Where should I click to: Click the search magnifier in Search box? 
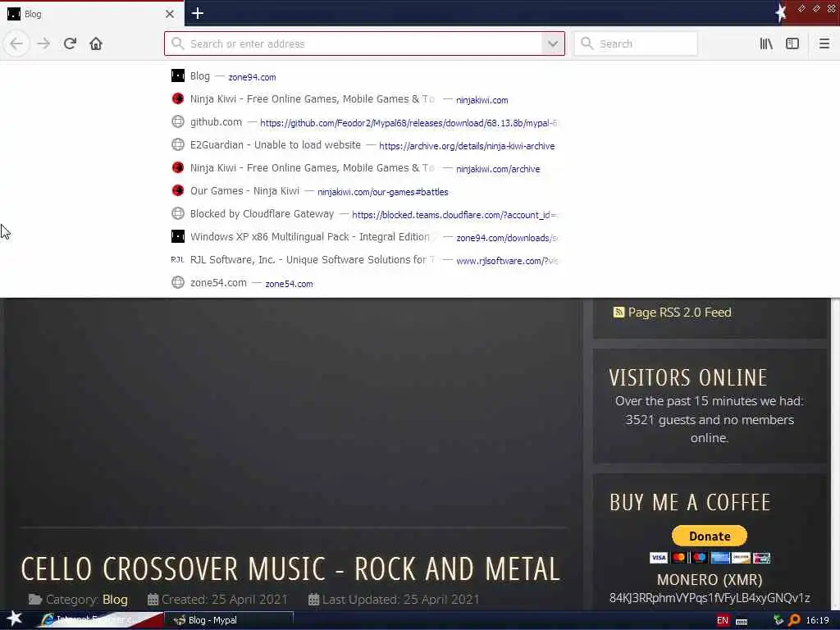(x=587, y=43)
